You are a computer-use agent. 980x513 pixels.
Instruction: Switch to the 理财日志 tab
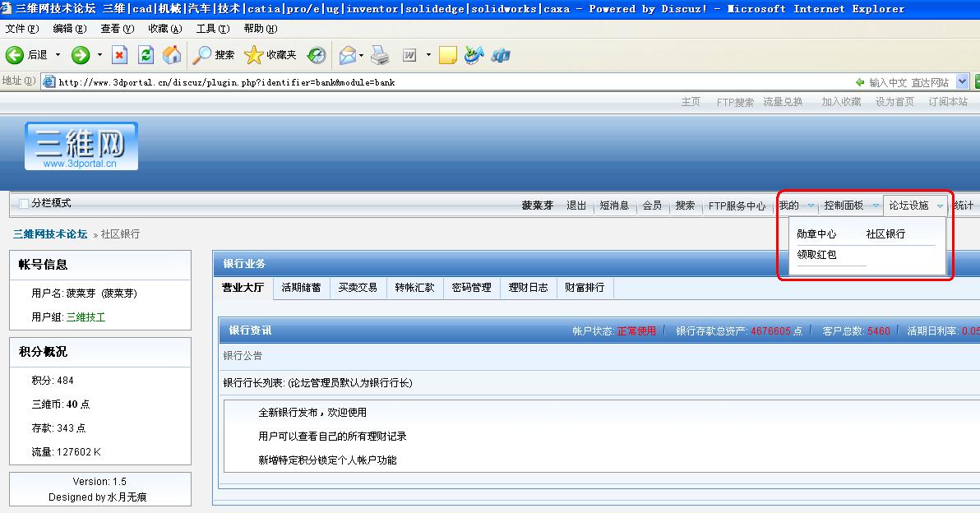click(x=528, y=288)
